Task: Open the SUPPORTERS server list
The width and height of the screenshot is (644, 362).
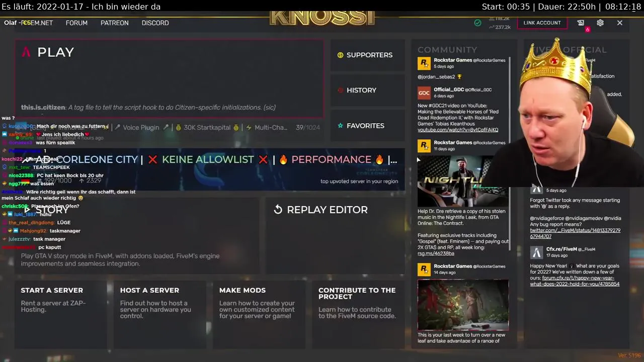Action: pyautogui.click(x=368, y=55)
